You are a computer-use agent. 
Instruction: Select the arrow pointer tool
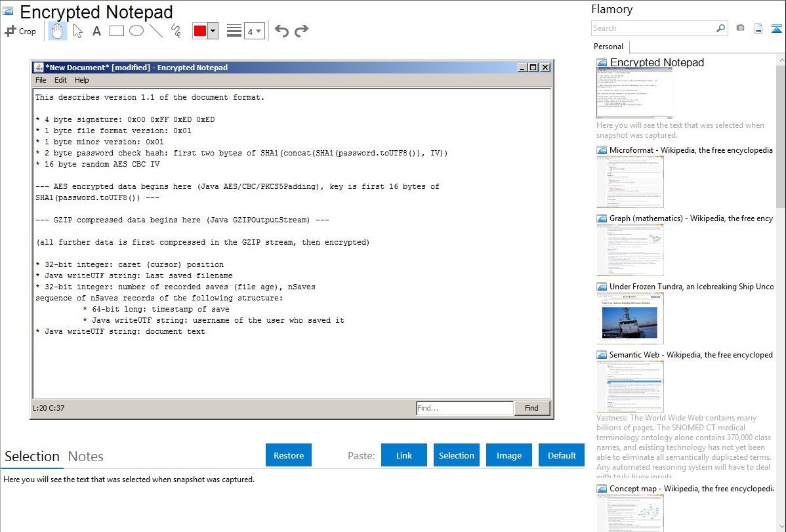pos(77,31)
